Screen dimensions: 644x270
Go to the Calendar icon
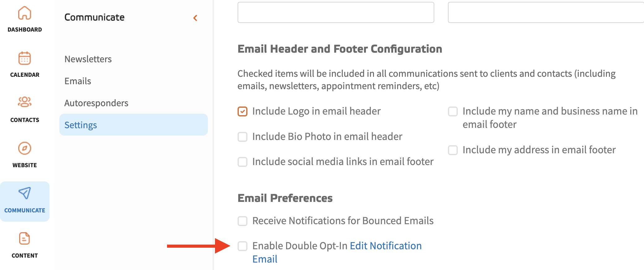24,58
